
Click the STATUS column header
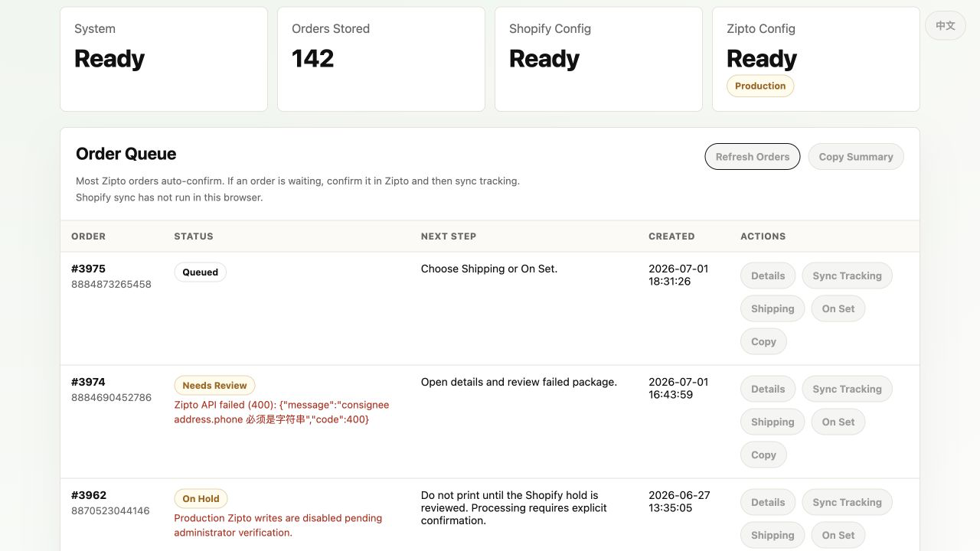194,236
